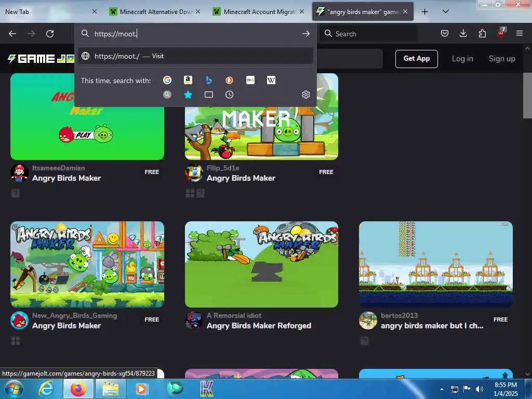
Task: Click the taskbar clock showing 8:55 PM
Action: coord(506,389)
